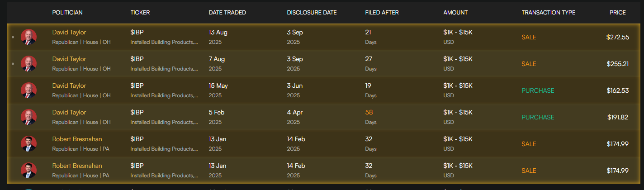Click the Amount column header
644x190 pixels.
[455, 13]
